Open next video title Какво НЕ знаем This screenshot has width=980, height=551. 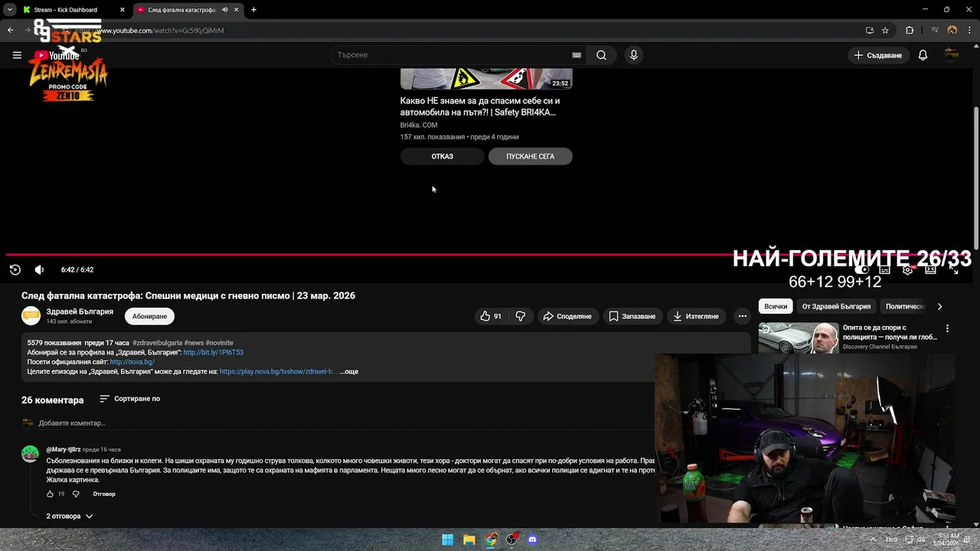coord(480,106)
